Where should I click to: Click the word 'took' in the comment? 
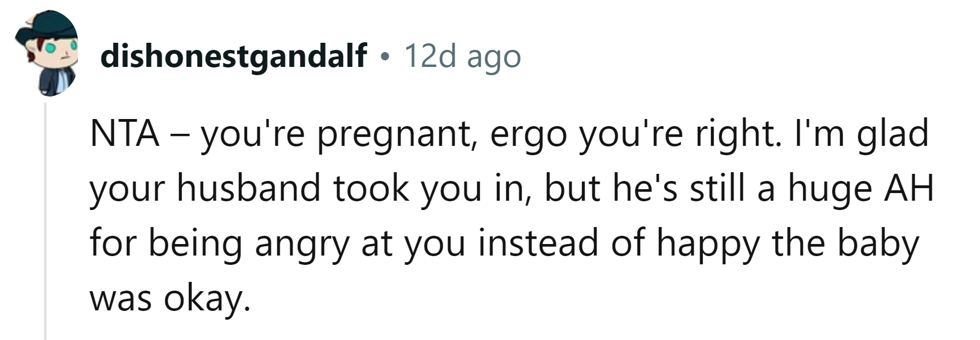[372, 188]
